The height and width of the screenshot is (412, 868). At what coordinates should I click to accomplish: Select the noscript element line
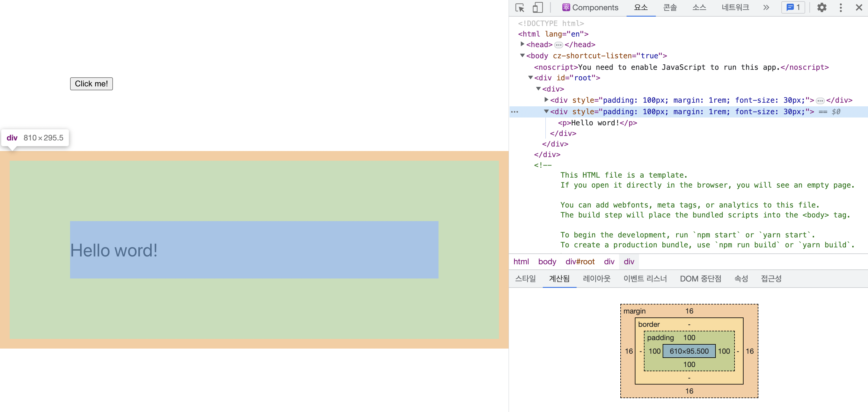(681, 67)
